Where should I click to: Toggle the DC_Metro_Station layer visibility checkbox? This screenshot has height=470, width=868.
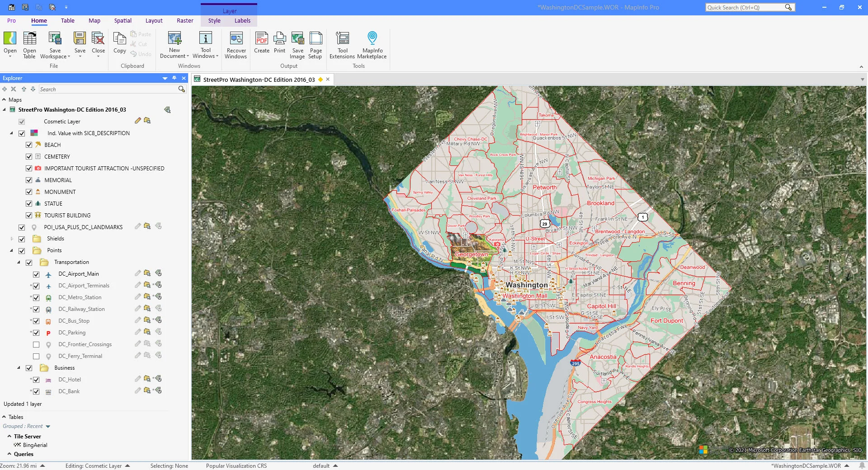click(36, 297)
